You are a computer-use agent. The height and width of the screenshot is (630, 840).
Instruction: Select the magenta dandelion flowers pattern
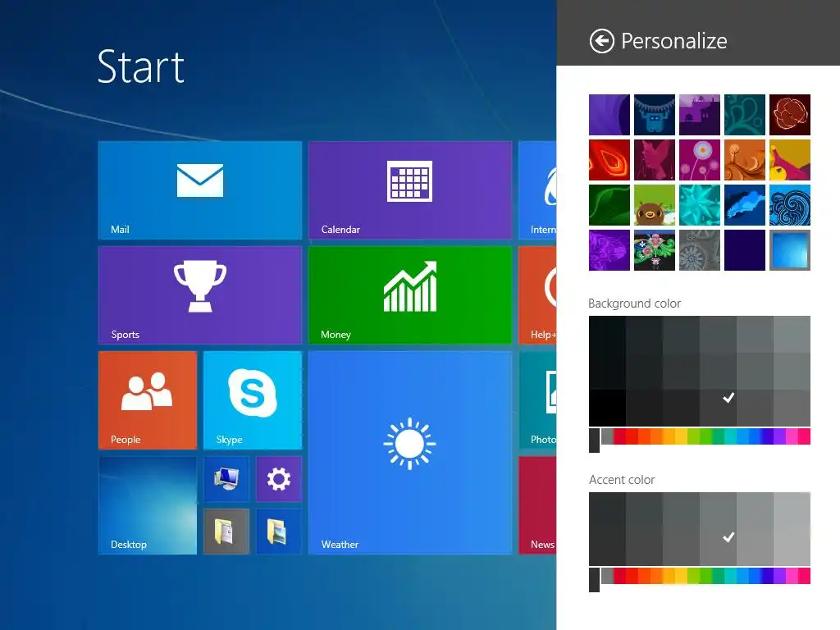[x=700, y=160]
